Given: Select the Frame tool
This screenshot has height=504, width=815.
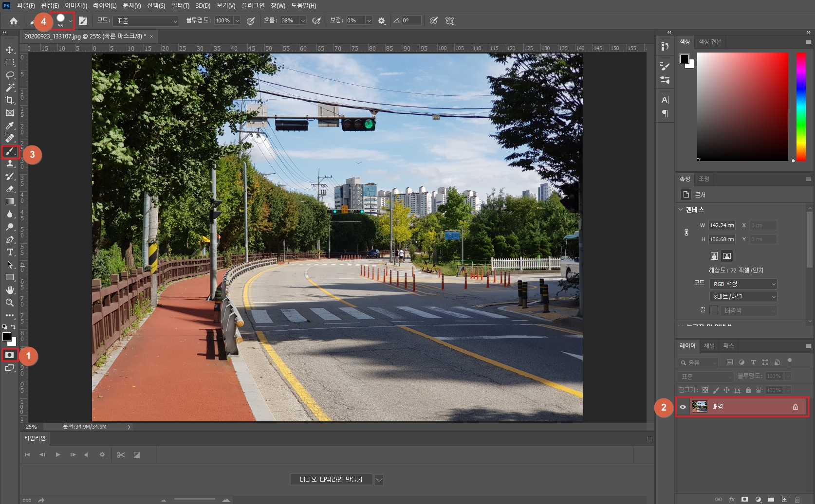Looking at the screenshot, I should [x=10, y=113].
